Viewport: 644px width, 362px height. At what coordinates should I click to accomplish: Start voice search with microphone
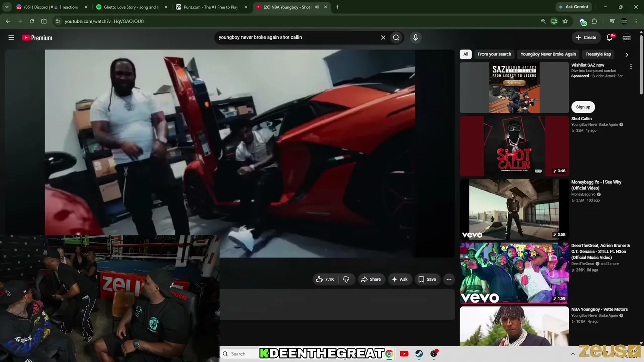(415, 37)
